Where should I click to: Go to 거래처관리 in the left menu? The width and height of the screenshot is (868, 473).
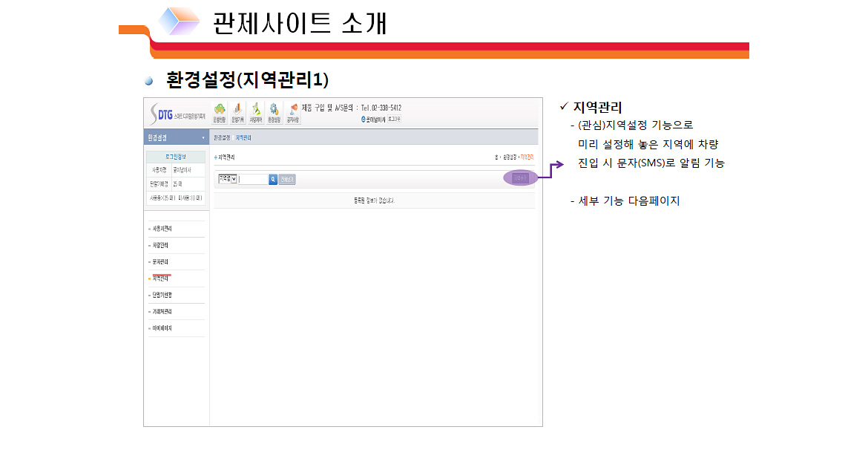(x=162, y=311)
